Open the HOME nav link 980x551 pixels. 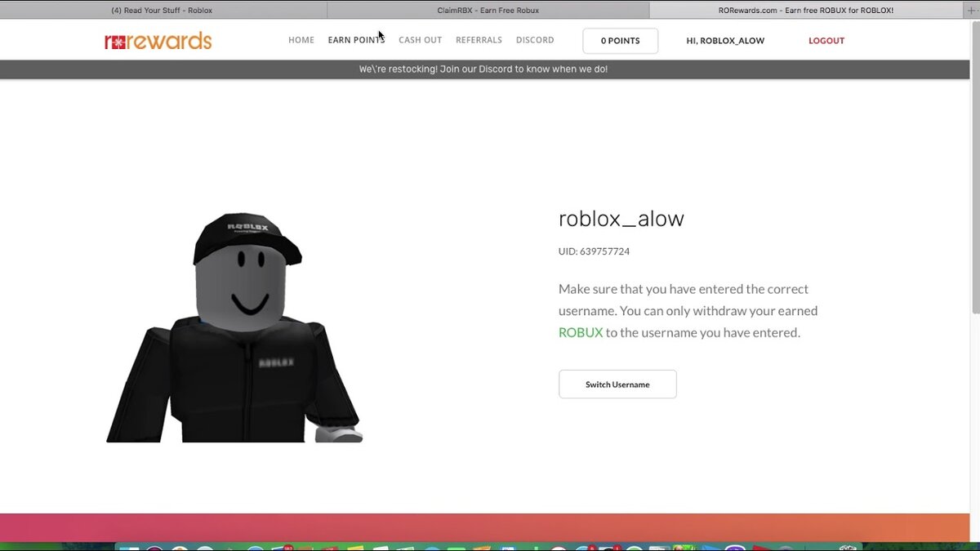(301, 40)
